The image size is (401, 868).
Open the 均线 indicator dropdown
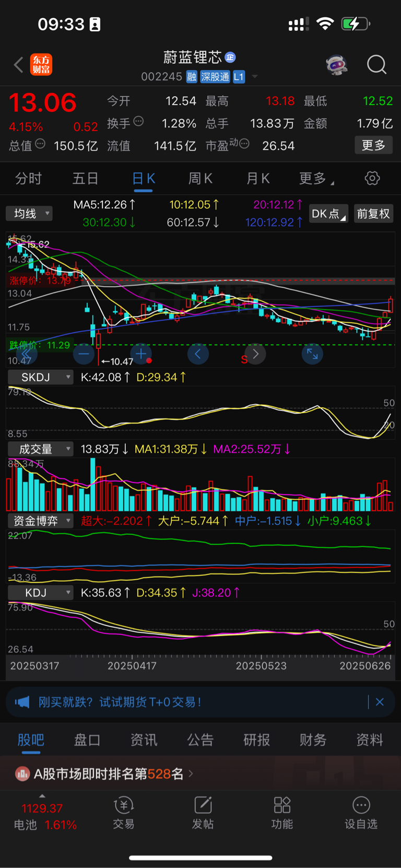(29, 213)
